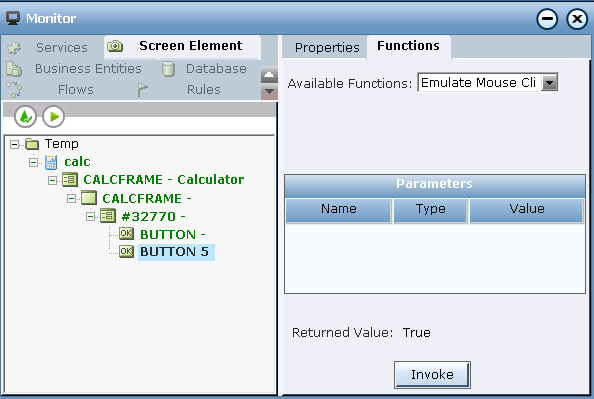Click the green leaf refresh icon
The height and width of the screenshot is (399, 594).
click(x=25, y=116)
